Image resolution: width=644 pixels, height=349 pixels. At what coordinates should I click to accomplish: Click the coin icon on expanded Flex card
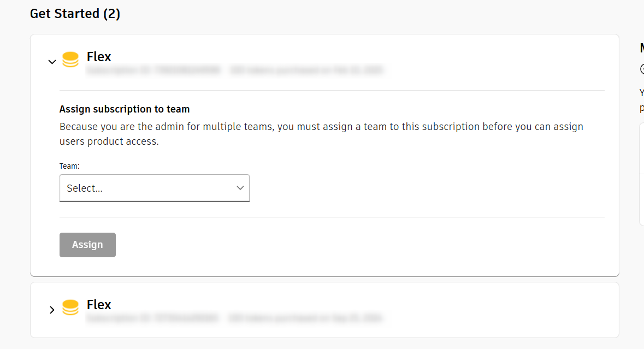click(70, 60)
